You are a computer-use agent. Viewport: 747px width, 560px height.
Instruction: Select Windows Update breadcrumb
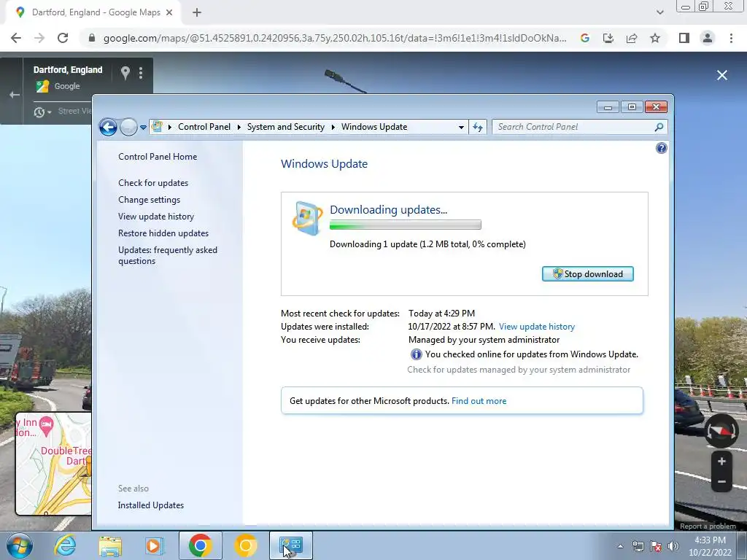click(x=374, y=127)
